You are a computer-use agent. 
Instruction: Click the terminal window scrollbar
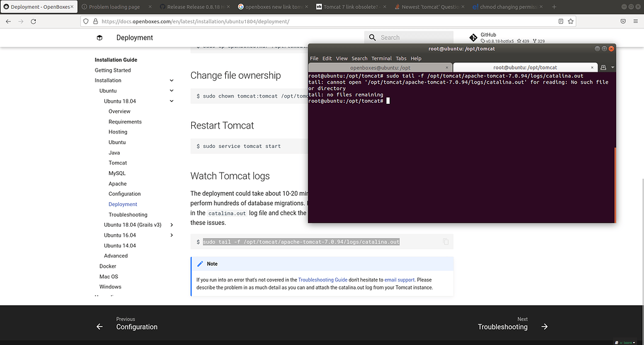click(x=614, y=185)
